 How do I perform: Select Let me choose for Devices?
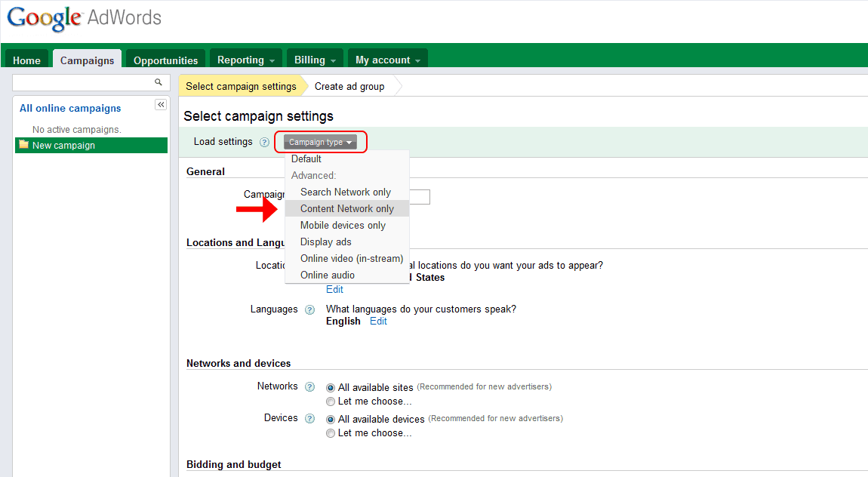pyautogui.click(x=331, y=433)
